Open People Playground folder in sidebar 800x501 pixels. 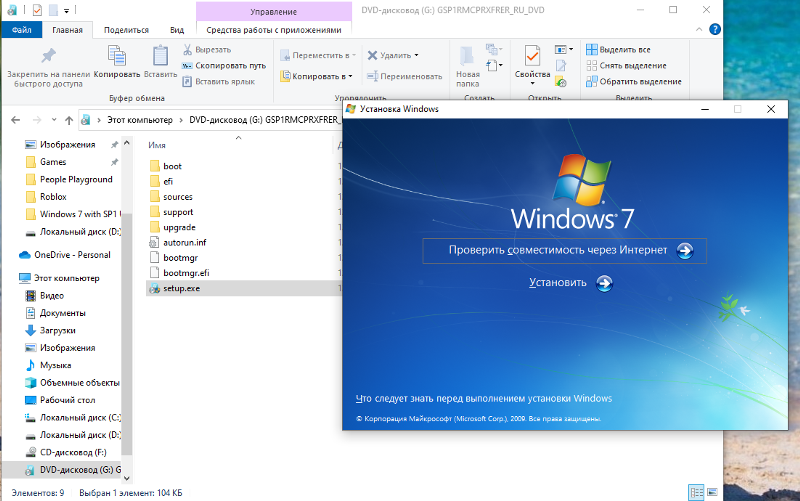pyautogui.click(x=76, y=179)
